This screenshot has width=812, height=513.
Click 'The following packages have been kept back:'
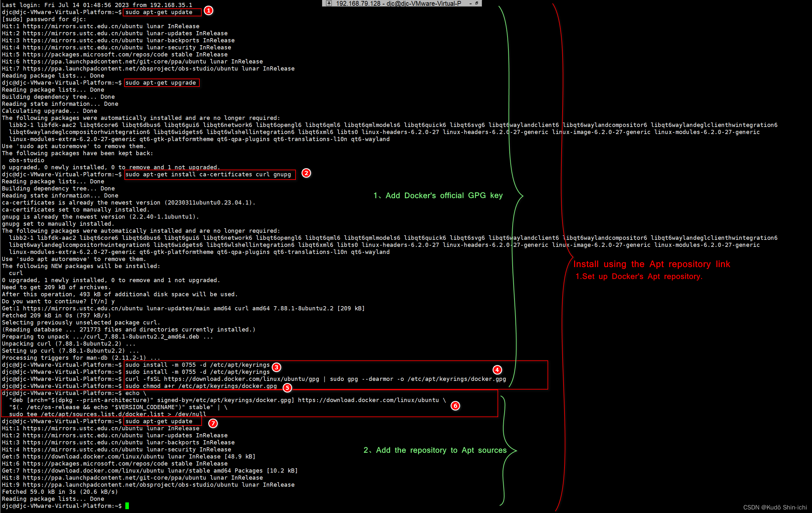click(x=77, y=153)
